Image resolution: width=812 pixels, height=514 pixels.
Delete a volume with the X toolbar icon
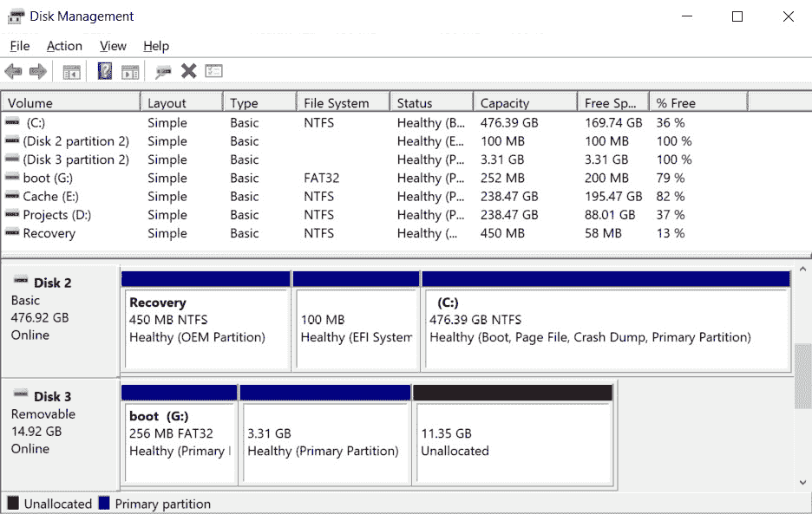[188, 71]
